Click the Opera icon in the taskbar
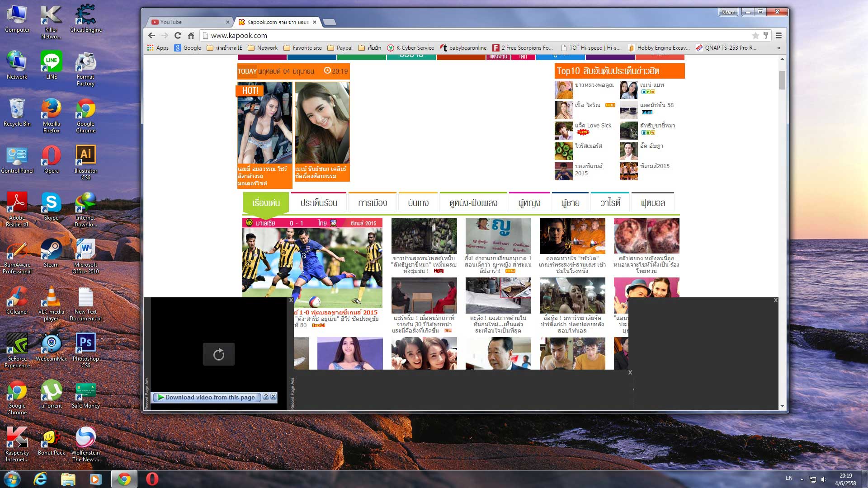 coord(152,479)
